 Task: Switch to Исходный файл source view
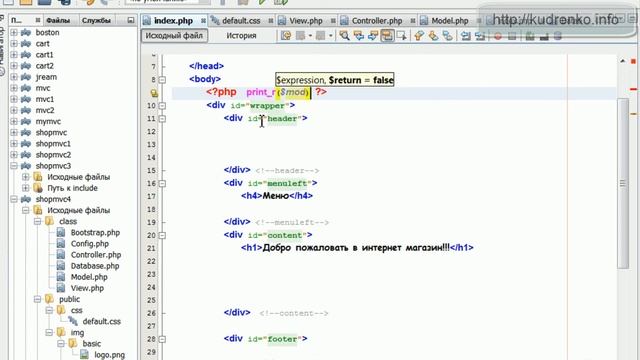coord(174,36)
